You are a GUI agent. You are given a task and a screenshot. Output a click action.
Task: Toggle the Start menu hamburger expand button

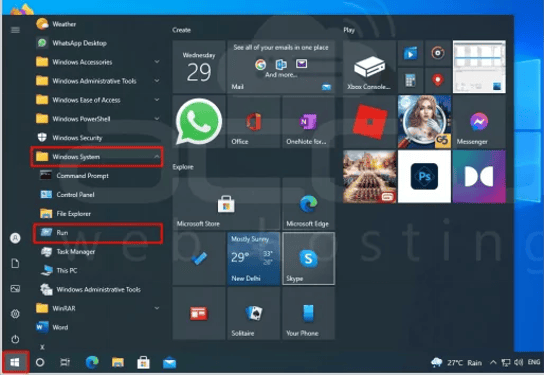coord(15,30)
